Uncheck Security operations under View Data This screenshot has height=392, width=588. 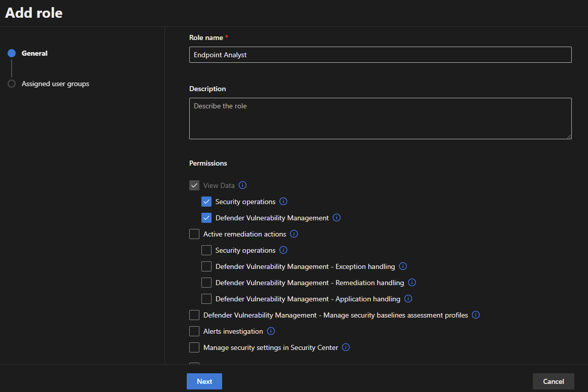click(x=206, y=202)
